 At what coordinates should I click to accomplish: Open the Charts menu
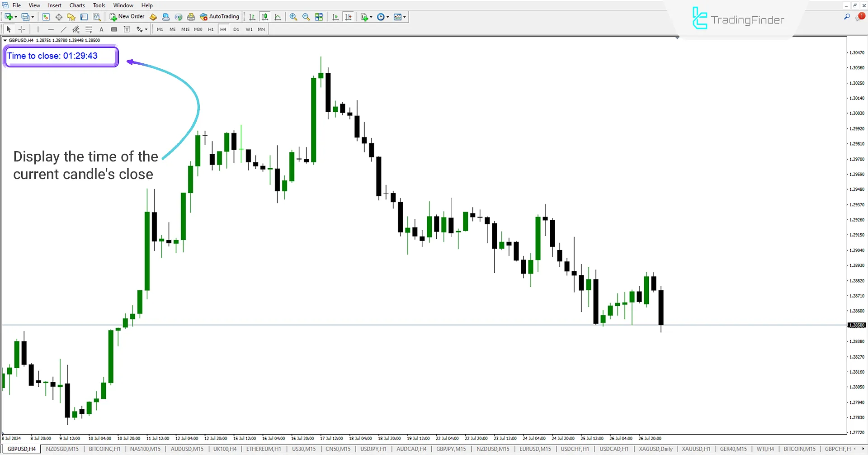[77, 5]
